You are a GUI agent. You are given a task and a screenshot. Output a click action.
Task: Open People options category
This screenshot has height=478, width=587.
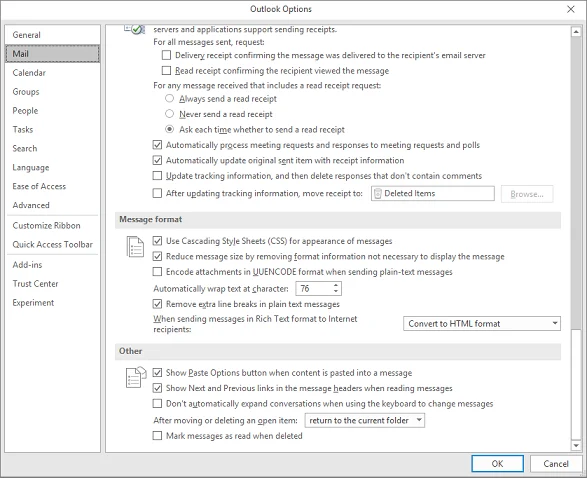[x=53, y=110]
